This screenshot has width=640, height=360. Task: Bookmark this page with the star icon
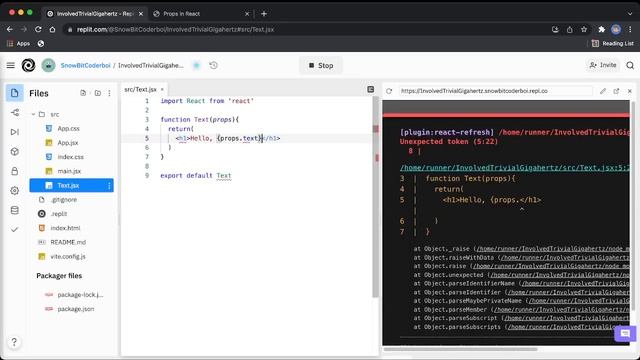tap(584, 29)
